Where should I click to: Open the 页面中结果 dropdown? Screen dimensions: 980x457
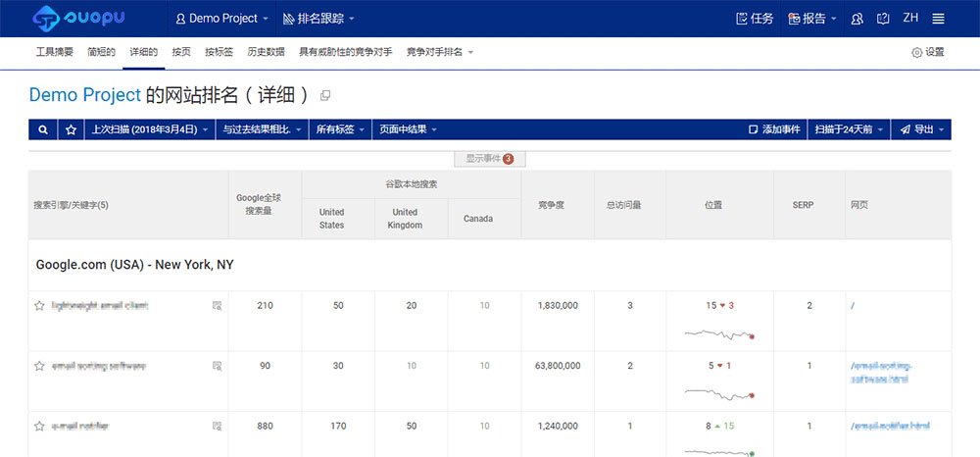409,129
